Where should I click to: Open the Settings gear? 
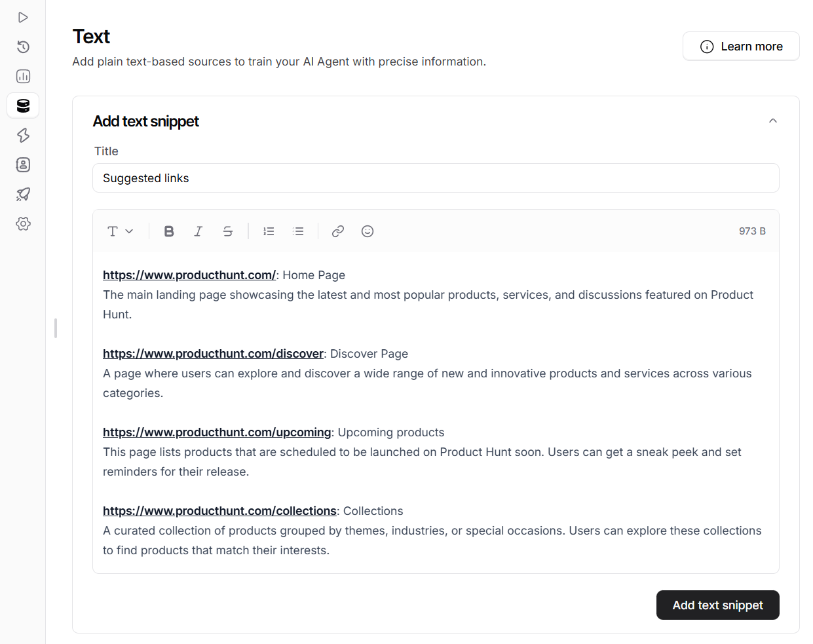click(x=23, y=223)
